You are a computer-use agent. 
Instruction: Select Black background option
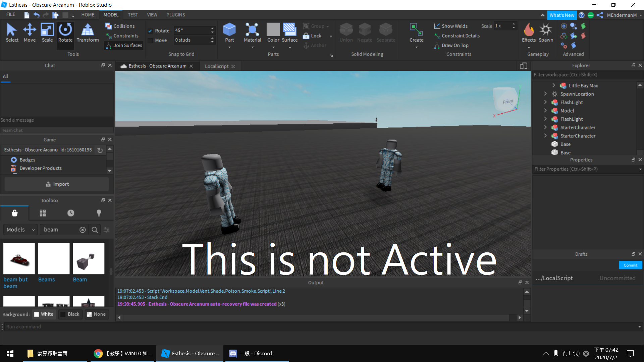[70, 314]
